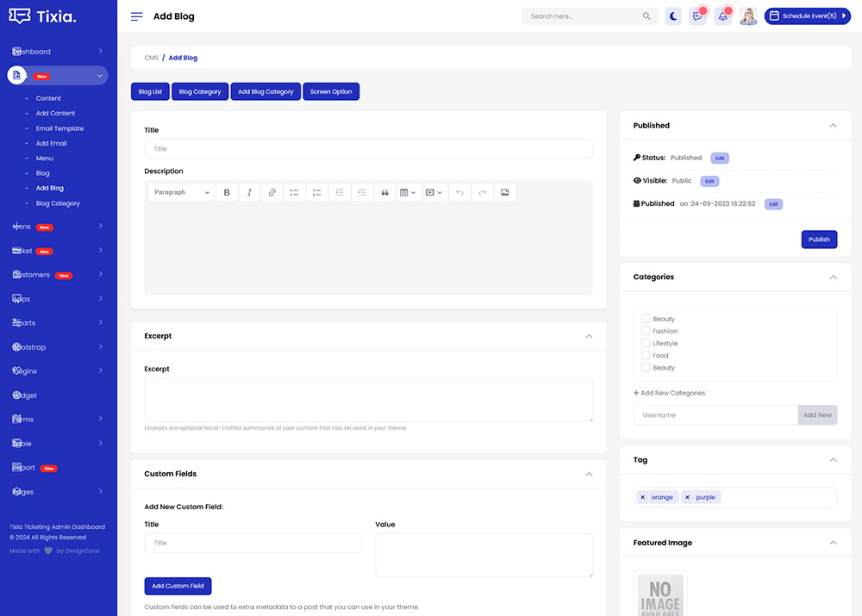This screenshot has width=862, height=616.
Task: Toggle bulleted list in the editor
Action: tap(294, 192)
